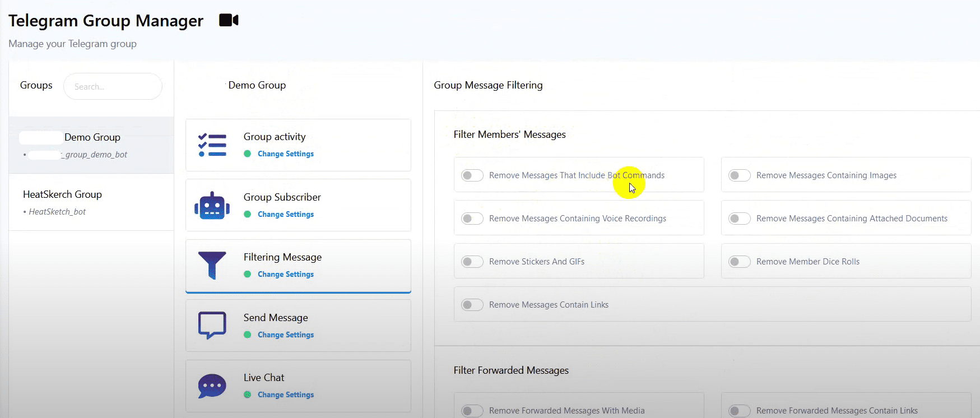This screenshot has height=418, width=980.
Task: Focus the Groups search field
Action: [x=113, y=86]
